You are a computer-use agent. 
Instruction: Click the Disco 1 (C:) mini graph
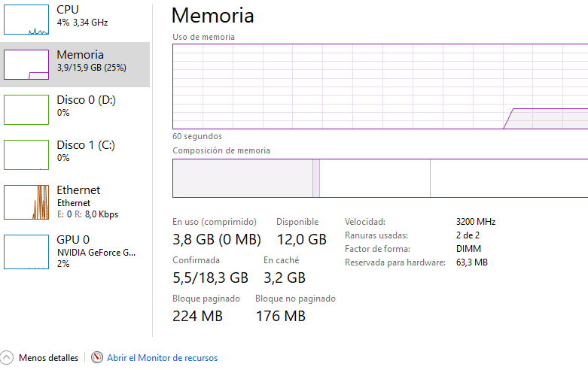(x=26, y=155)
